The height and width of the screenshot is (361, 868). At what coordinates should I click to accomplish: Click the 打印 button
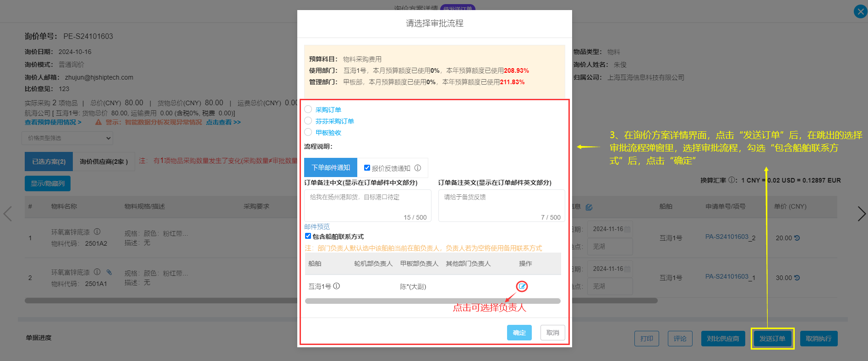pos(647,339)
